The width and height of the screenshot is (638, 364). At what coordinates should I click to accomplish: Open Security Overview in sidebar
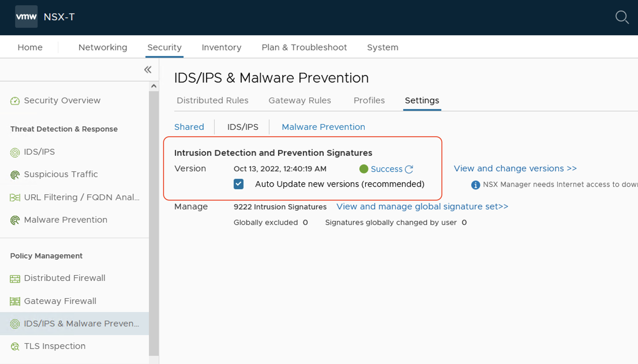point(62,100)
